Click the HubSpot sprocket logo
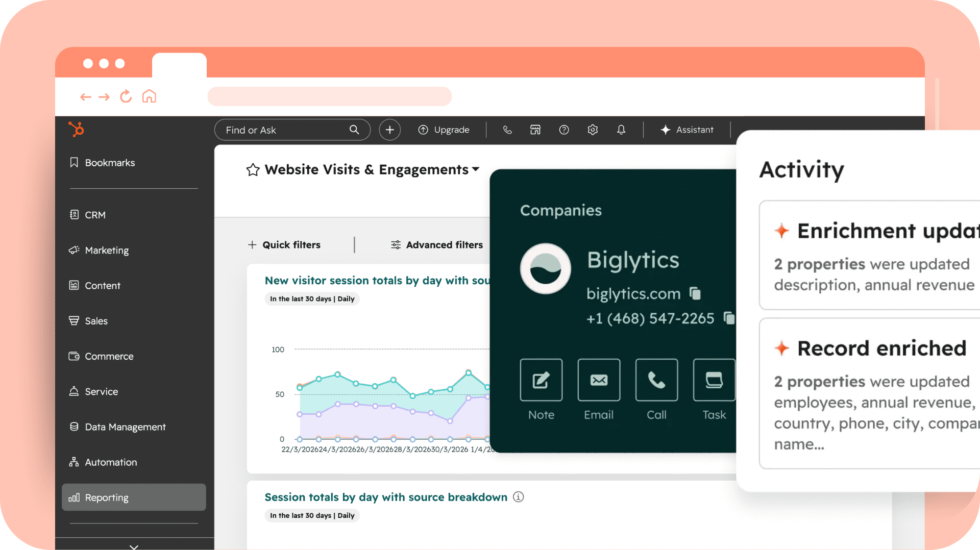 coord(76,129)
